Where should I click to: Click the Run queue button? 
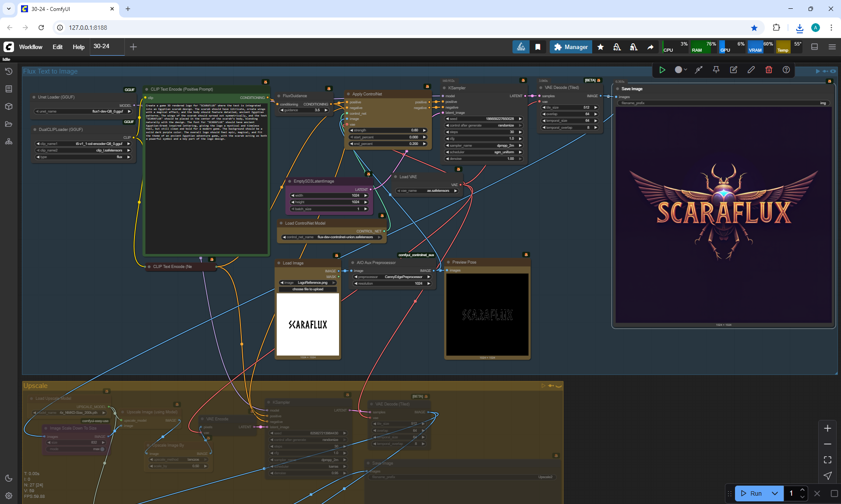point(752,493)
